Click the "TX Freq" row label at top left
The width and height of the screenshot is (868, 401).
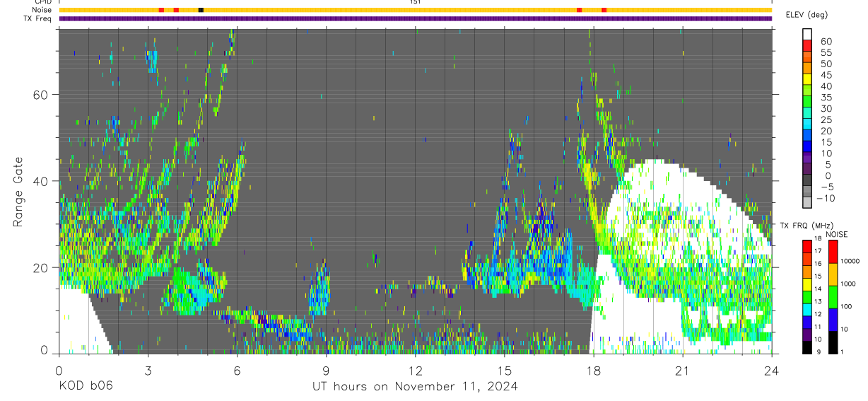[x=37, y=18]
